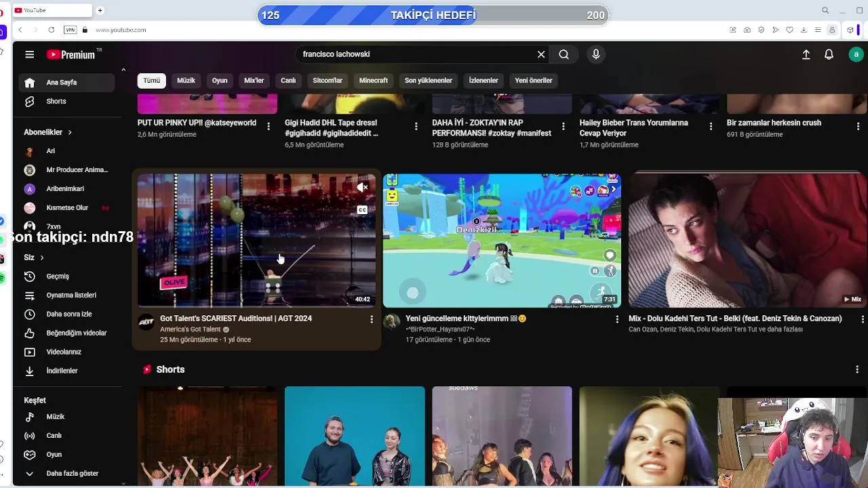Open the notifications bell

[829, 54]
